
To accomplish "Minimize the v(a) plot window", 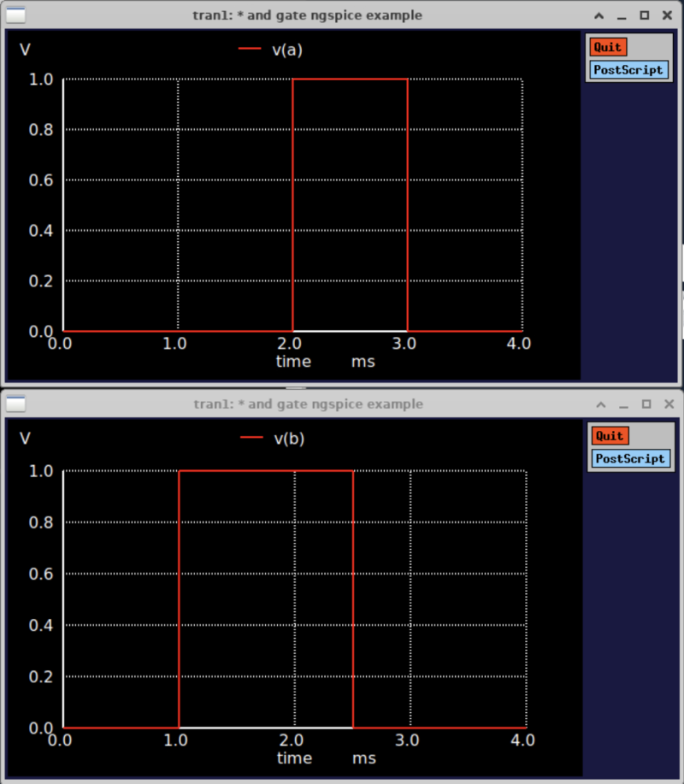I will pyautogui.click(x=621, y=15).
